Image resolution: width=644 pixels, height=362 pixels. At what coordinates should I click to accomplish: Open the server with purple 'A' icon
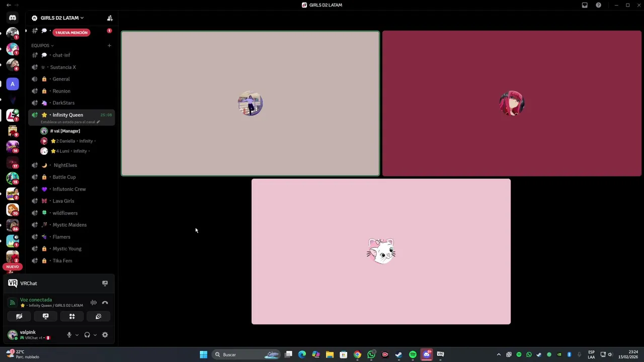[x=13, y=84]
